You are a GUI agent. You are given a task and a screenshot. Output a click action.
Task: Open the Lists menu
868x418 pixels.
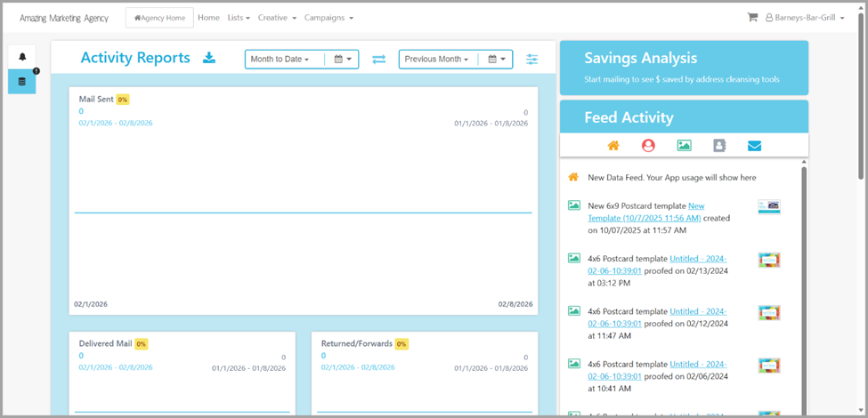coord(238,18)
